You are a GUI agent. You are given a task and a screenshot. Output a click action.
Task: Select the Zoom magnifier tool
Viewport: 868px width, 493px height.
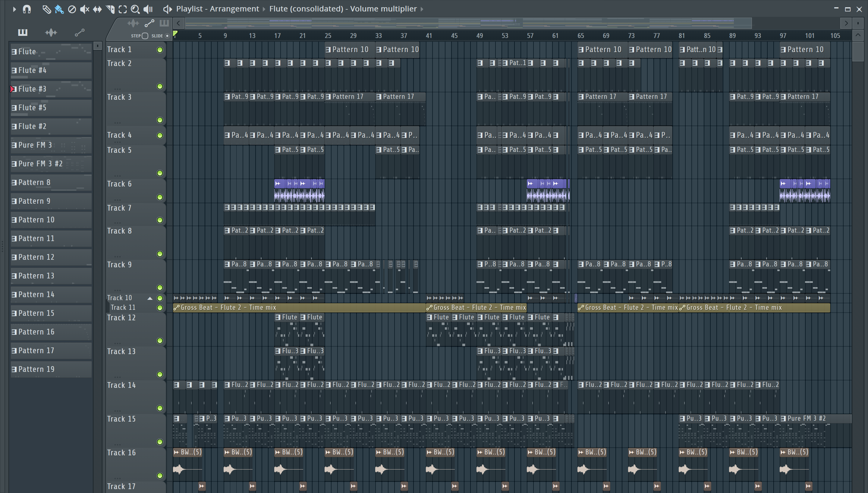(135, 9)
